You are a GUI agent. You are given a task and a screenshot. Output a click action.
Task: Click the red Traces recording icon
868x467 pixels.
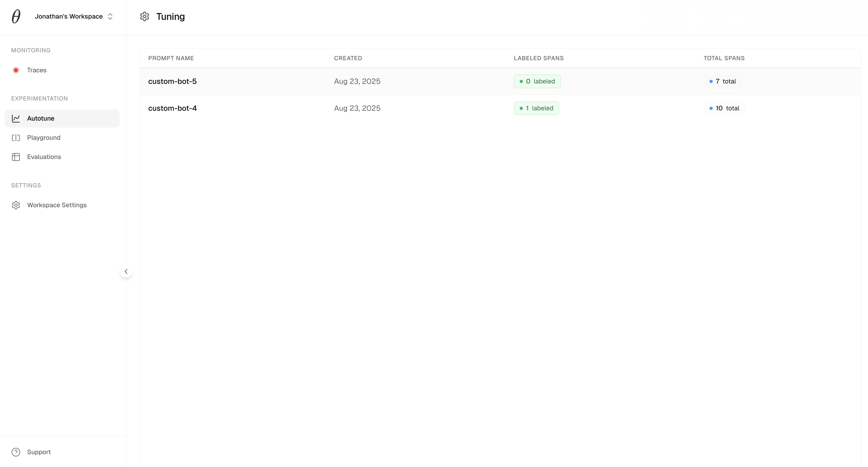tap(16, 70)
